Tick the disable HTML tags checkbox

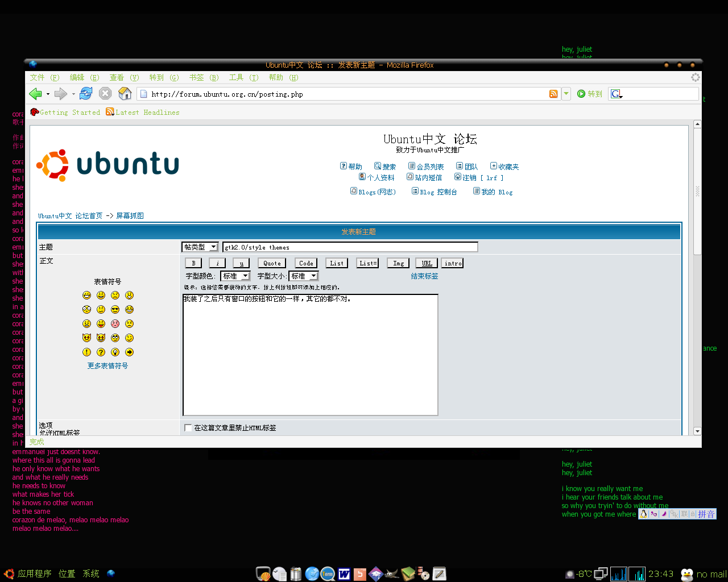(188, 427)
